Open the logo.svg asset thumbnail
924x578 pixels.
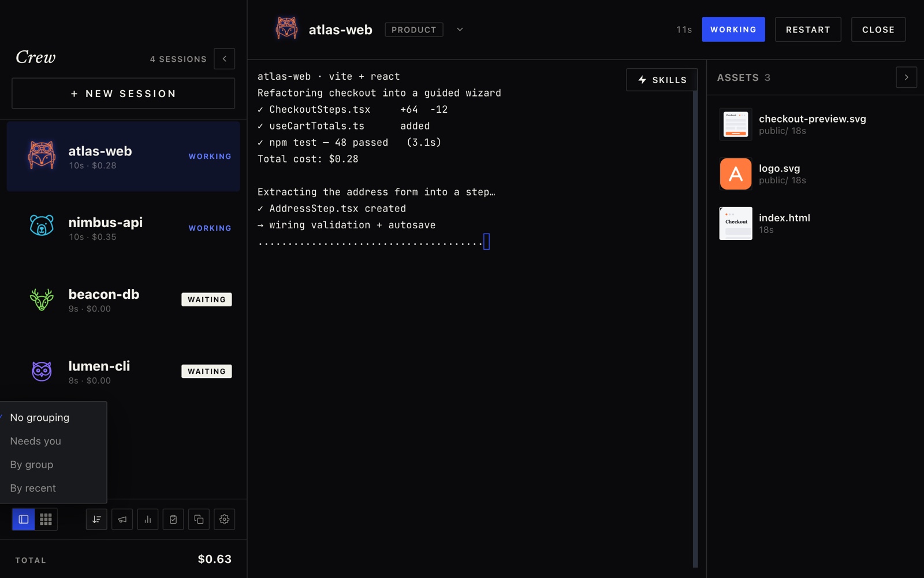[736, 174]
